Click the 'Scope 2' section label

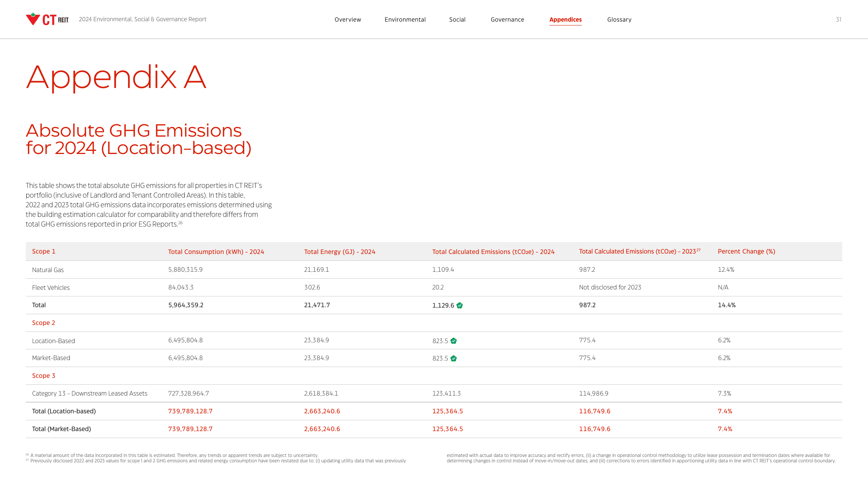click(x=44, y=323)
